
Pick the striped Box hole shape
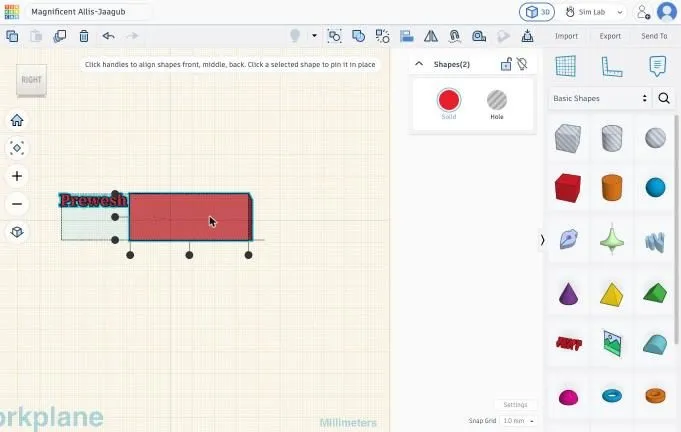[568, 139]
